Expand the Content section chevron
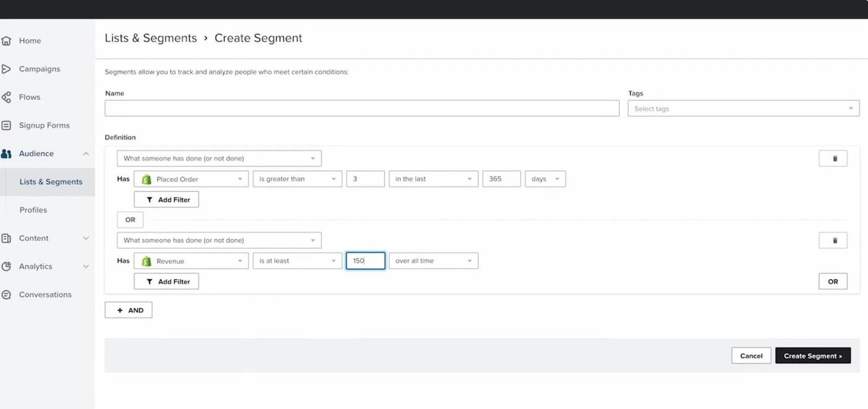The width and height of the screenshot is (868, 409). click(x=86, y=238)
